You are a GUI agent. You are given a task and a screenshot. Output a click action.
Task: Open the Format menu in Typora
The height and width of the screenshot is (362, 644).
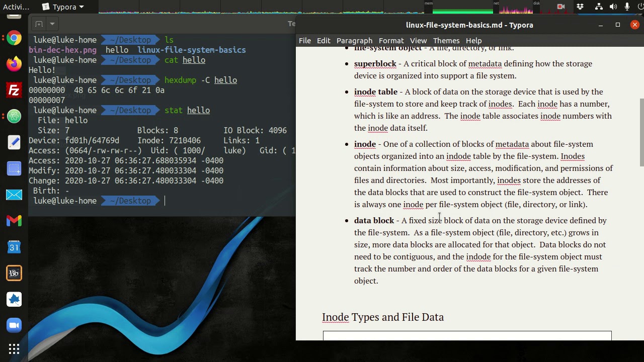[x=391, y=40]
